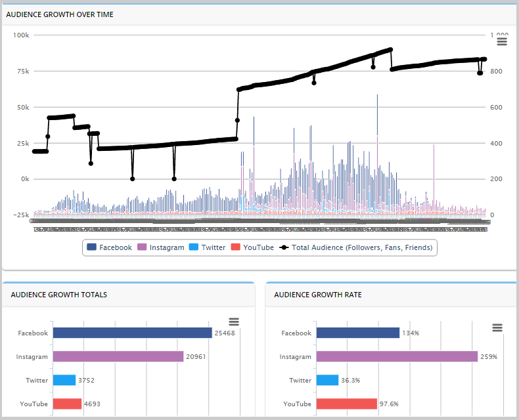Viewport: 519px width, 420px height.
Task: Click the Twitter 36.3% growth rate bar
Action: pos(327,380)
